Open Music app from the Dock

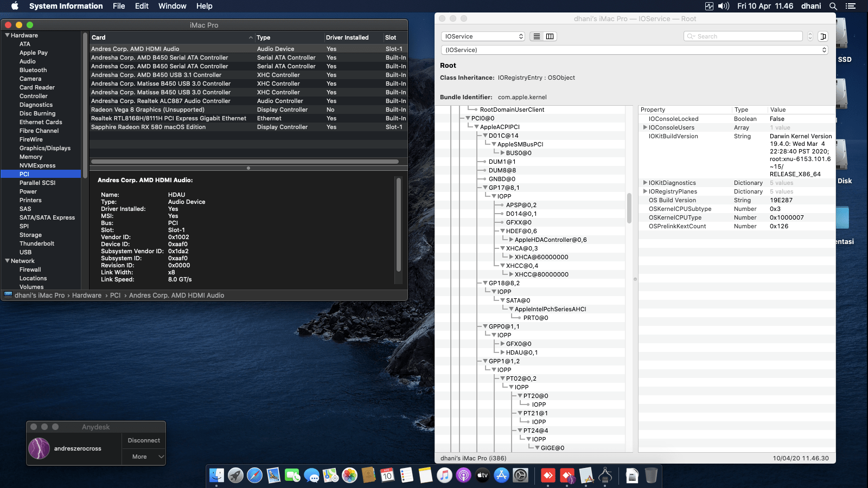pyautogui.click(x=444, y=476)
